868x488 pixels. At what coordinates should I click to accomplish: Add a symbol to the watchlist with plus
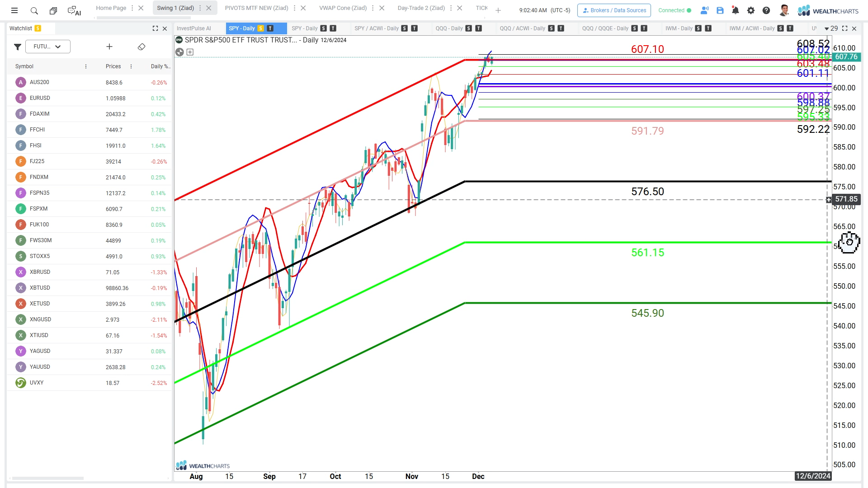tap(109, 47)
